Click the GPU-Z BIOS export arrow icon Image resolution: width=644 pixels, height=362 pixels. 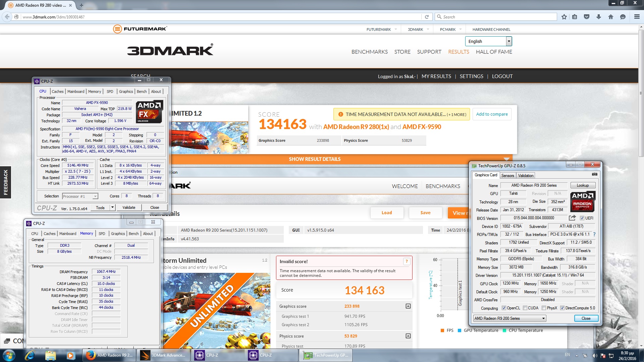(x=572, y=218)
